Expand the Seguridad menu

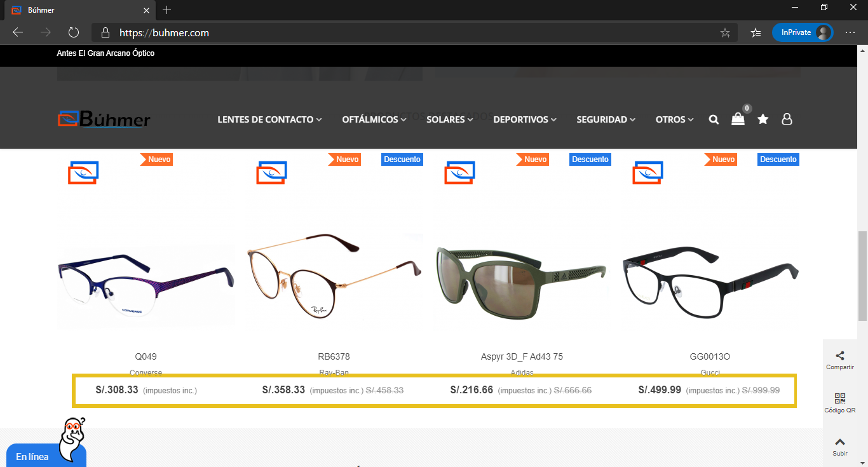point(606,119)
